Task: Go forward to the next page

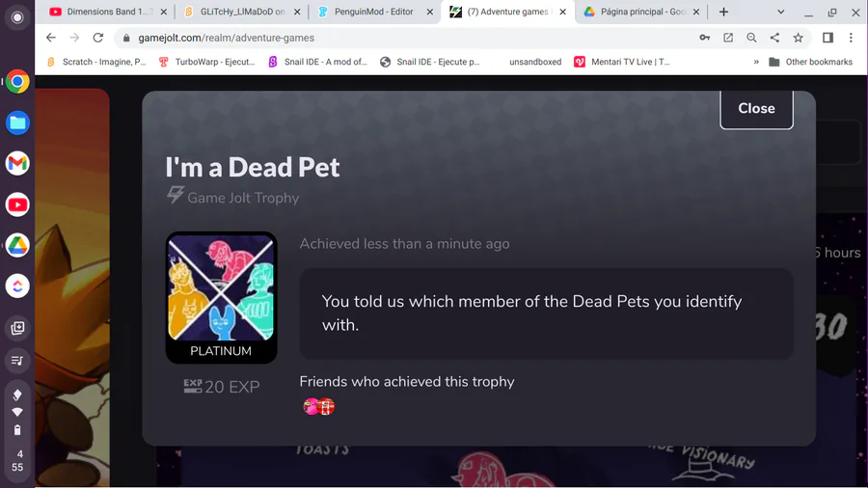Action: point(74,38)
